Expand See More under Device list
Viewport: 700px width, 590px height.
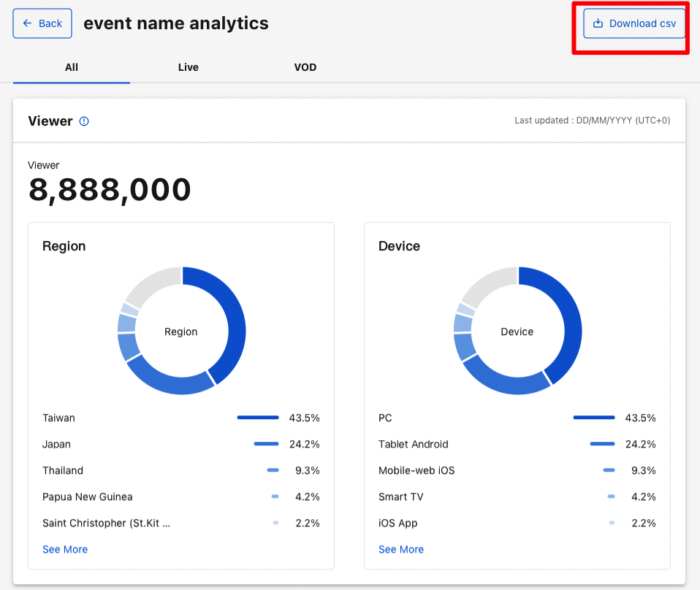pos(401,549)
